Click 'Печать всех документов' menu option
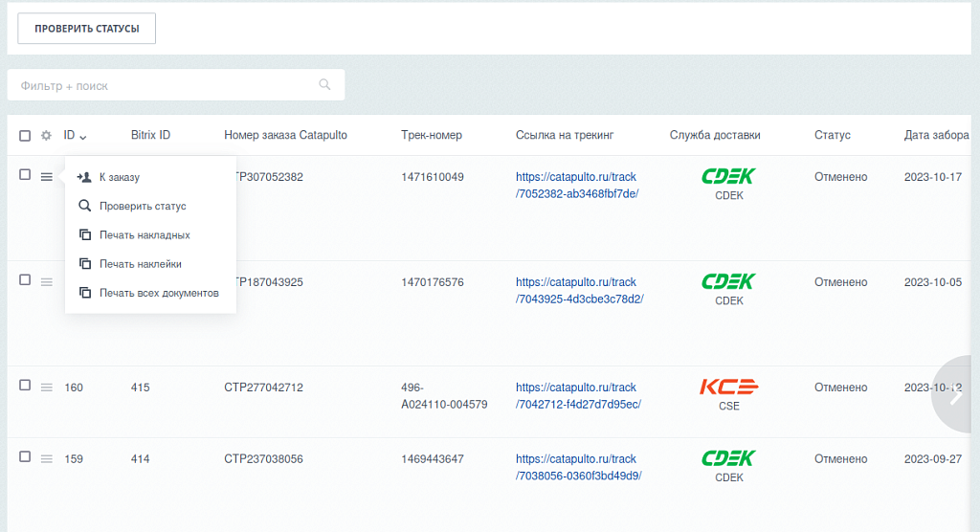980x532 pixels. click(x=159, y=293)
